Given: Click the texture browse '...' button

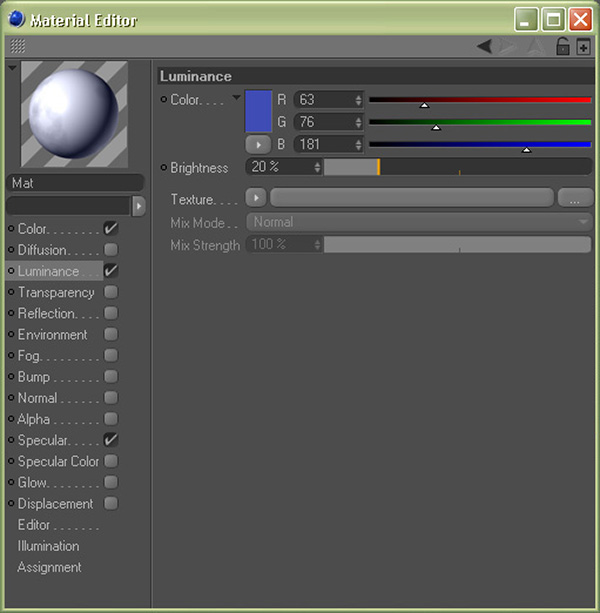Looking at the screenshot, I should click(575, 198).
